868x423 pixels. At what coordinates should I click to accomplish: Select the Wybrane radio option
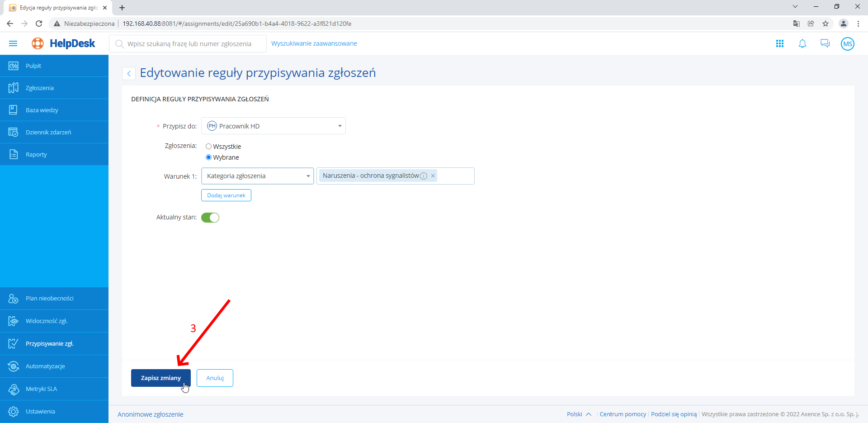(x=208, y=157)
